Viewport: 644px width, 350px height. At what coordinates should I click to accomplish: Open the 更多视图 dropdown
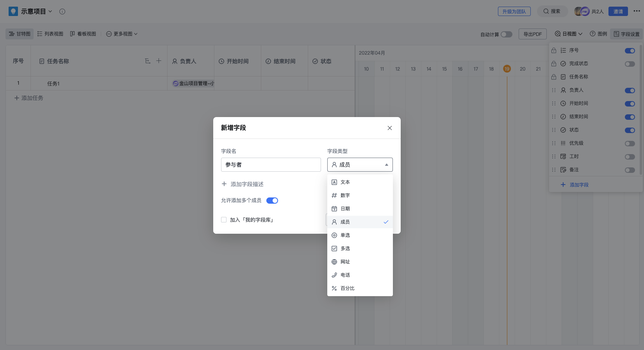click(122, 34)
